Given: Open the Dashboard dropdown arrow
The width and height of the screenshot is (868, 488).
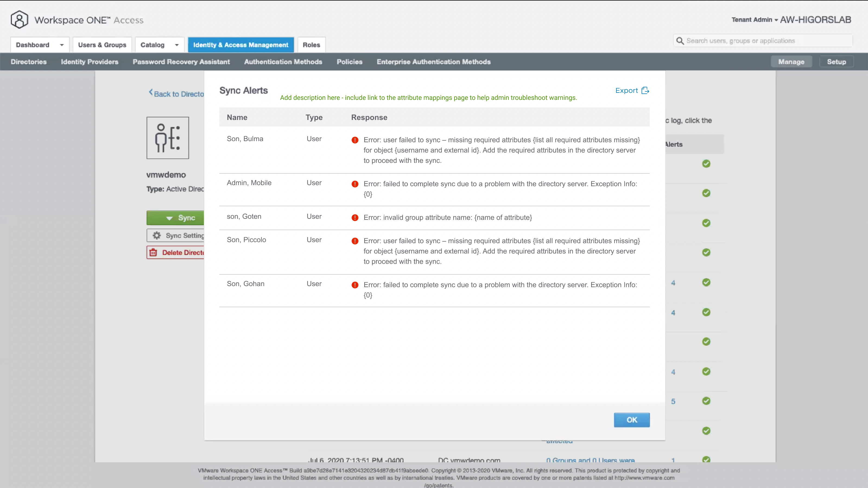Looking at the screenshot, I should (62, 45).
